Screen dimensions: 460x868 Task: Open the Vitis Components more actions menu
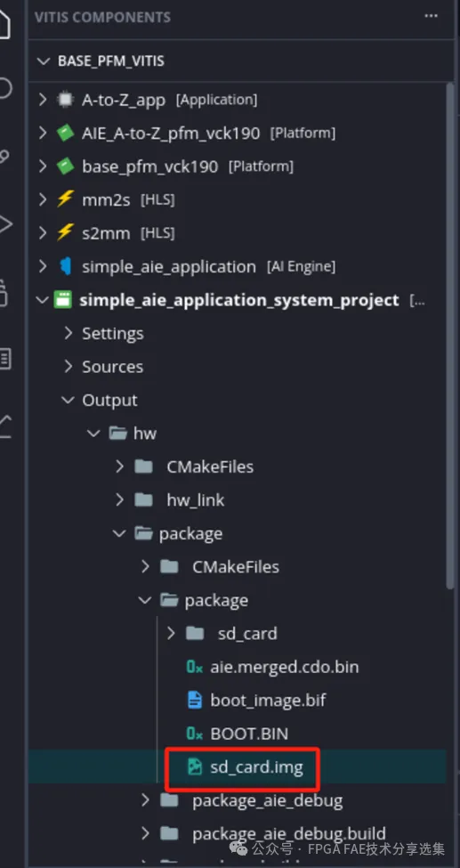coord(432,16)
